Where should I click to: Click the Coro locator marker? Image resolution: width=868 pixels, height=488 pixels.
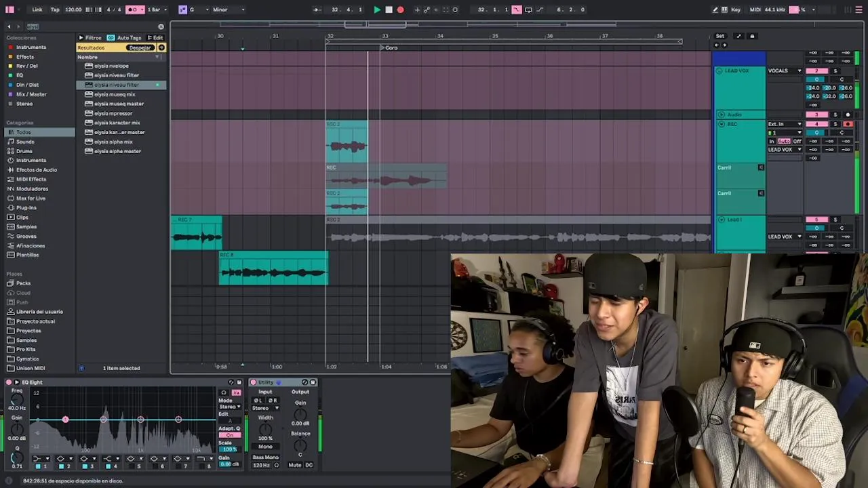389,47
